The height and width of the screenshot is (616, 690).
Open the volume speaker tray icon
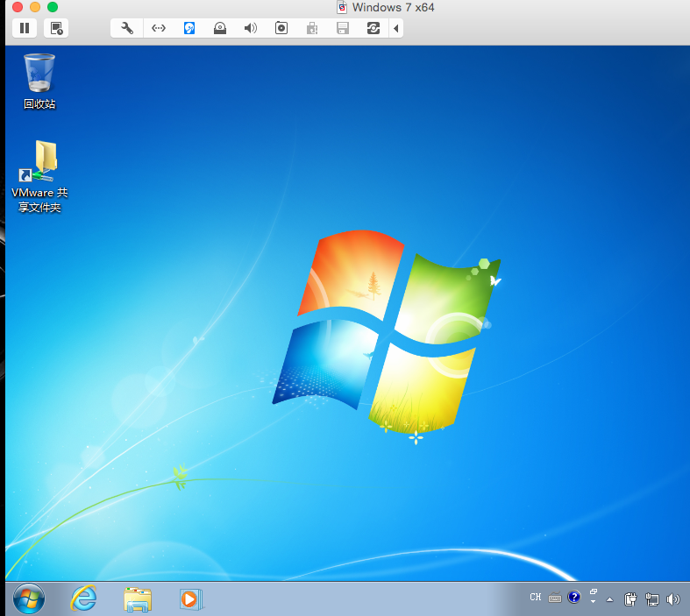[x=673, y=599]
